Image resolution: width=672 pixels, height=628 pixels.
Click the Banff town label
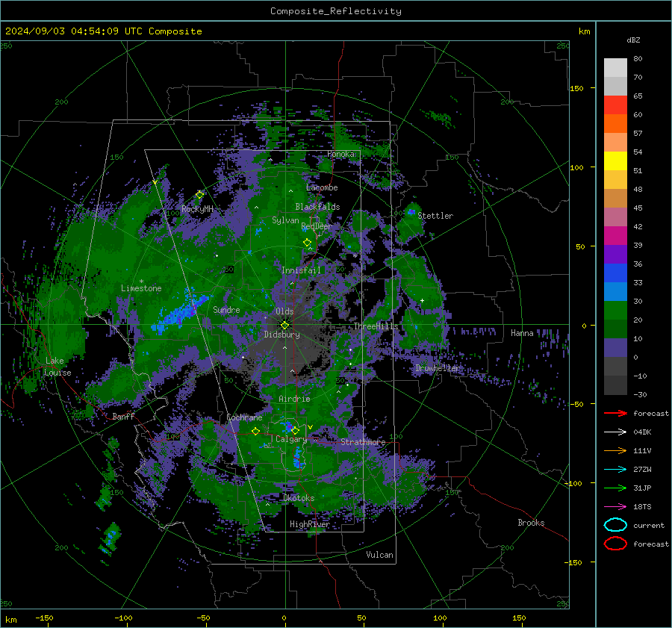123,417
